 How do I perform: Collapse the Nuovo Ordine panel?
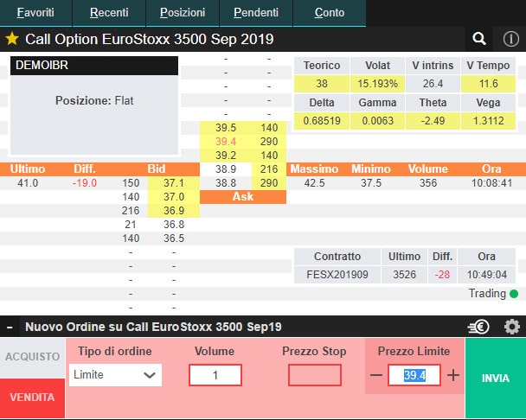click(x=10, y=327)
